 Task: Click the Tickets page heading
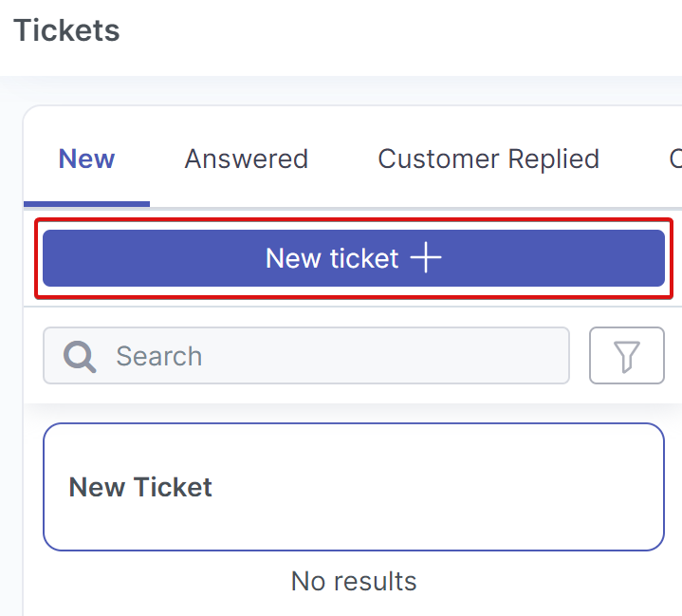point(66,30)
